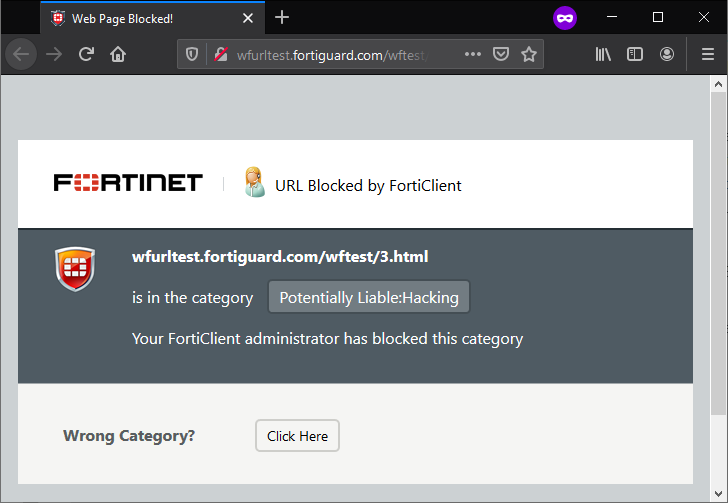Open the Firefox hamburger menu
The height and width of the screenshot is (503, 728).
(x=707, y=54)
